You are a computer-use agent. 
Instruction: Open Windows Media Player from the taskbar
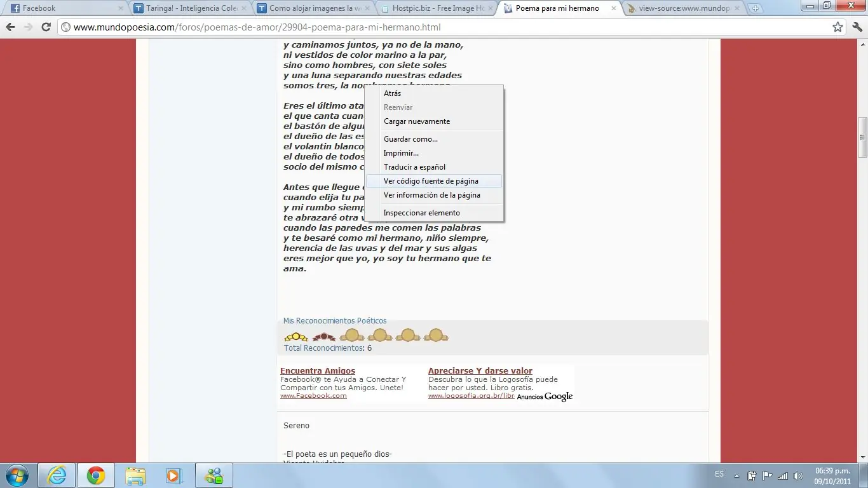173,475
